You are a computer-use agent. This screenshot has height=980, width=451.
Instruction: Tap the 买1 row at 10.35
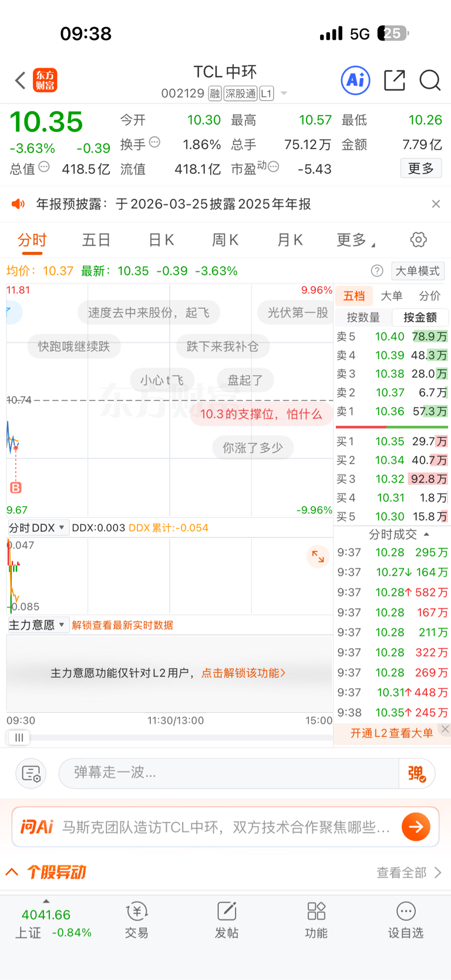pyautogui.click(x=392, y=442)
